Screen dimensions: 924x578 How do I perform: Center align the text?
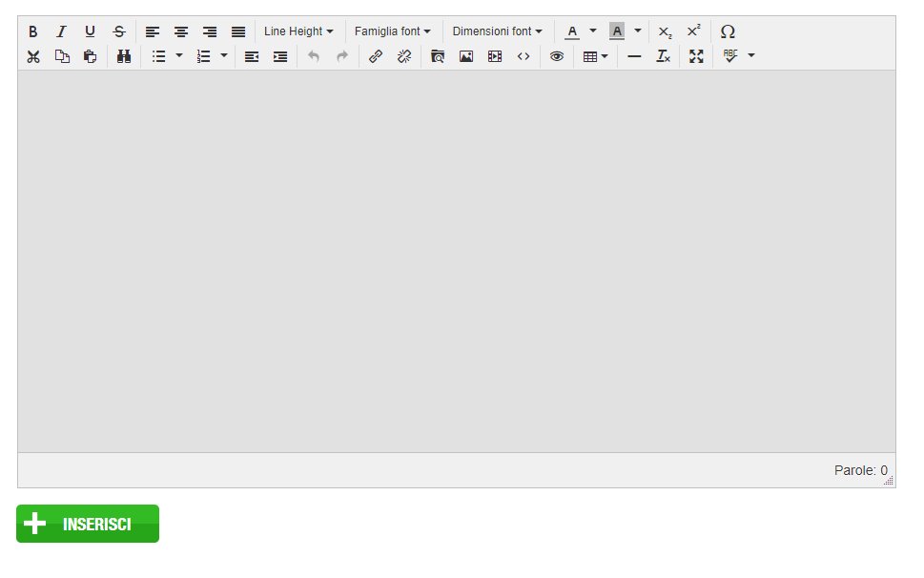pos(181,31)
